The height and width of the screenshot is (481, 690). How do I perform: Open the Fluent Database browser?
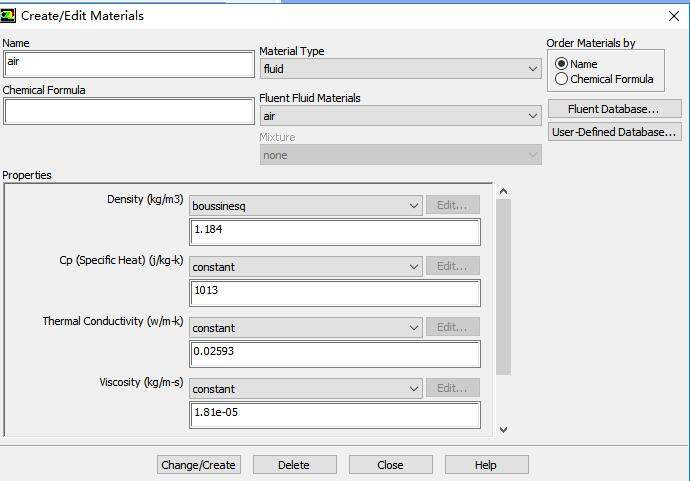click(614, 109)
